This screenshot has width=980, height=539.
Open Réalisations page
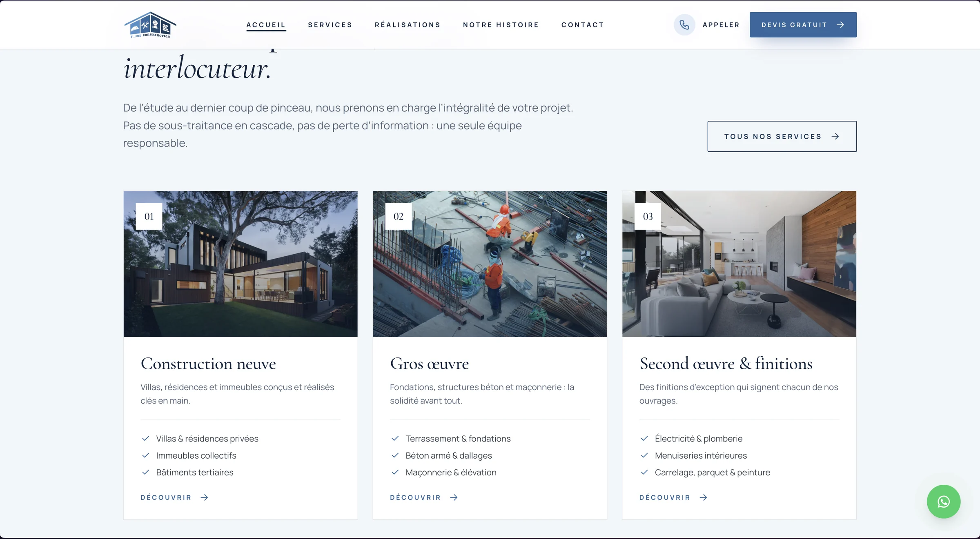point(408,25)
